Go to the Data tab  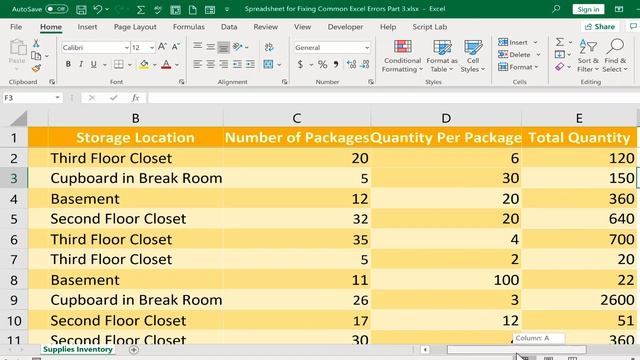coord(229,27)
